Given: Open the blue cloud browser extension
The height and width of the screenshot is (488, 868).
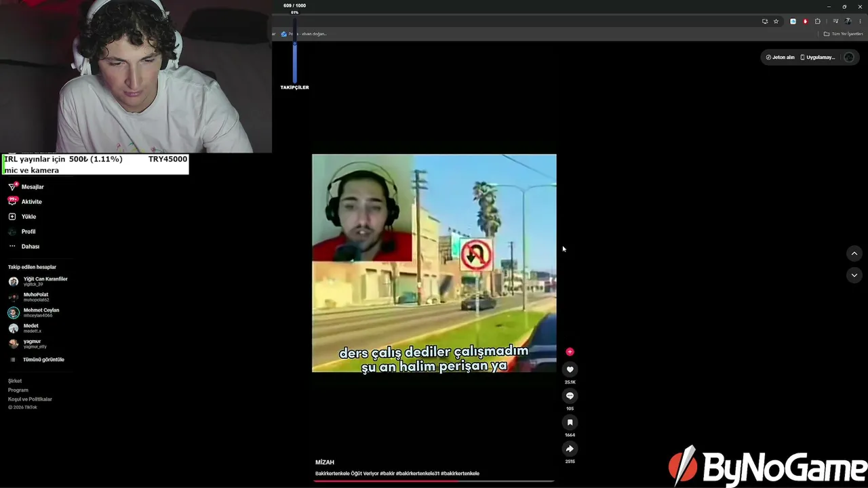Looking at the screenshot, I should [x=793, y=21].
